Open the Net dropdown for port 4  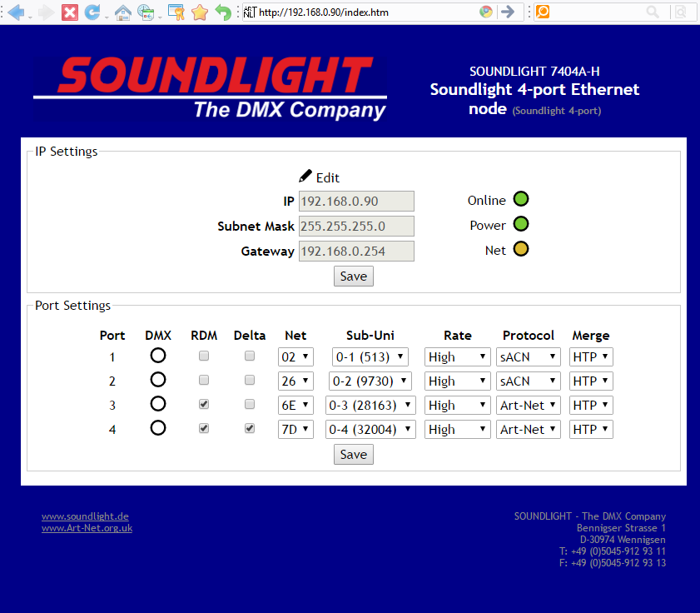click(295, 430)
